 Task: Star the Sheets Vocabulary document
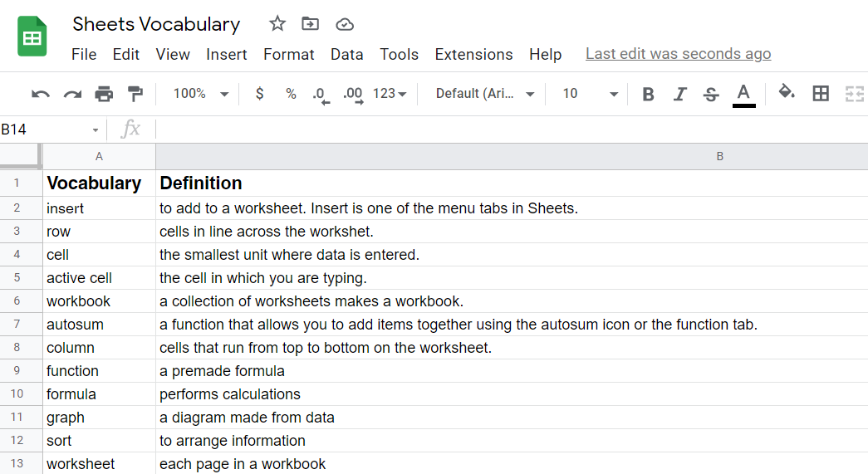(x=277, y=24)
